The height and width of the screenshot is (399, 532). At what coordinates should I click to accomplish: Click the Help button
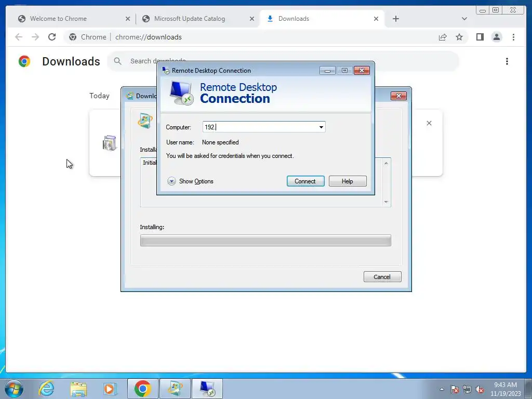point(348,181)
